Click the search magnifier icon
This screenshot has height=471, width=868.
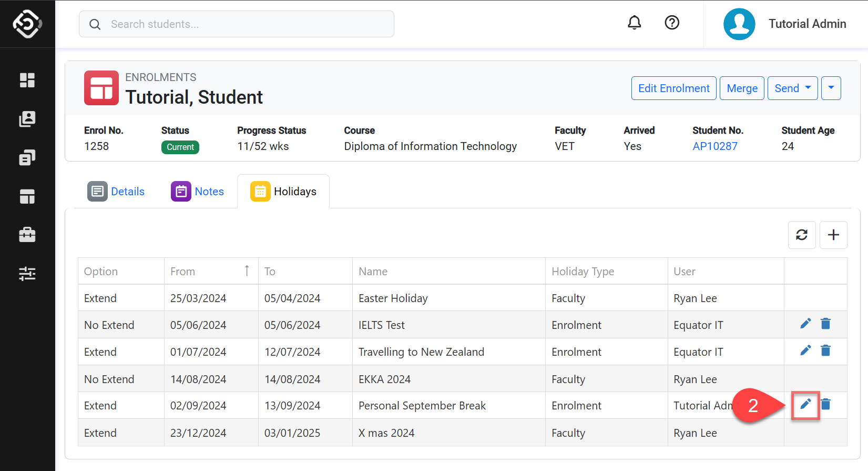click(95, 24)
